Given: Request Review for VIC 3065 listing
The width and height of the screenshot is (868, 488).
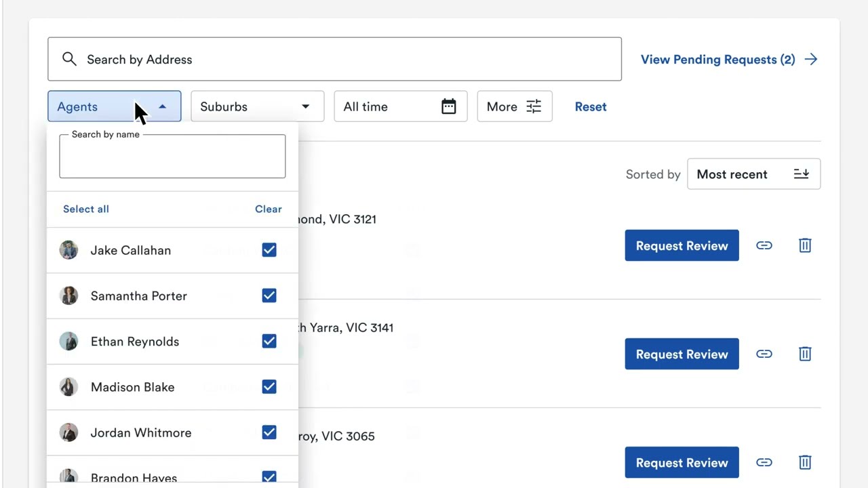Looking at the screenshot, I should pyautogui.click(x=682, y=462).
